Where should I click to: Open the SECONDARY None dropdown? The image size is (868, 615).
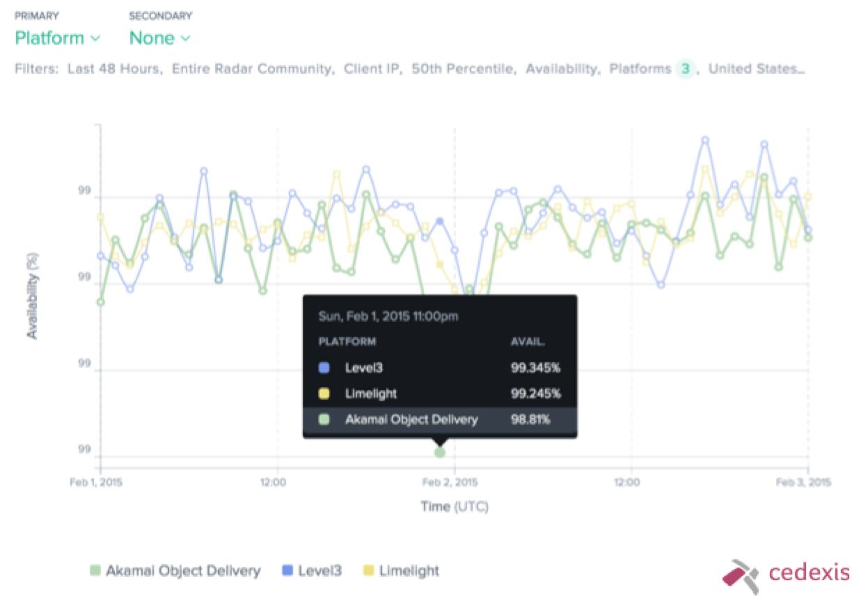pos(159,38)
